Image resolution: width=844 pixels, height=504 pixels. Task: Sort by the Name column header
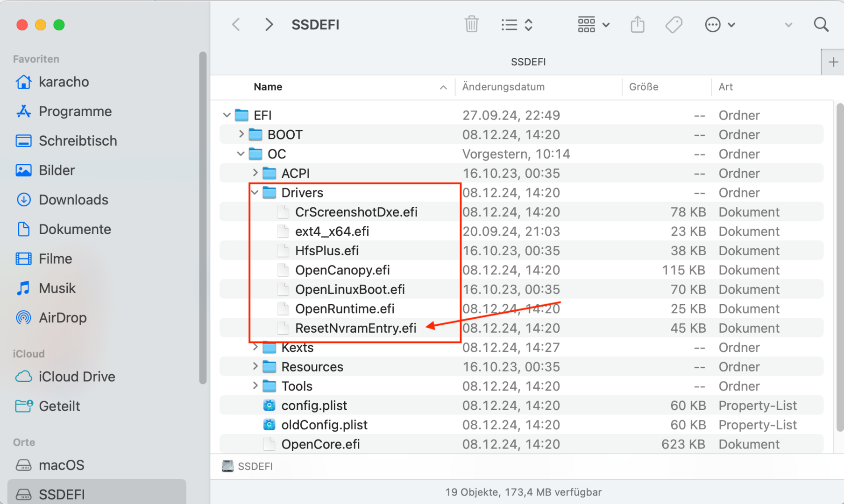click(x=268, y=87)
